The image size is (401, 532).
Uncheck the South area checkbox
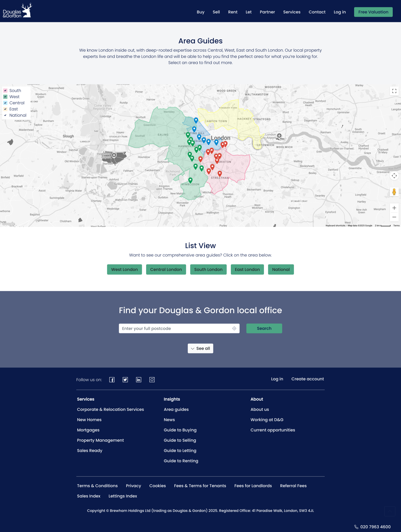(x=5, y=91)
